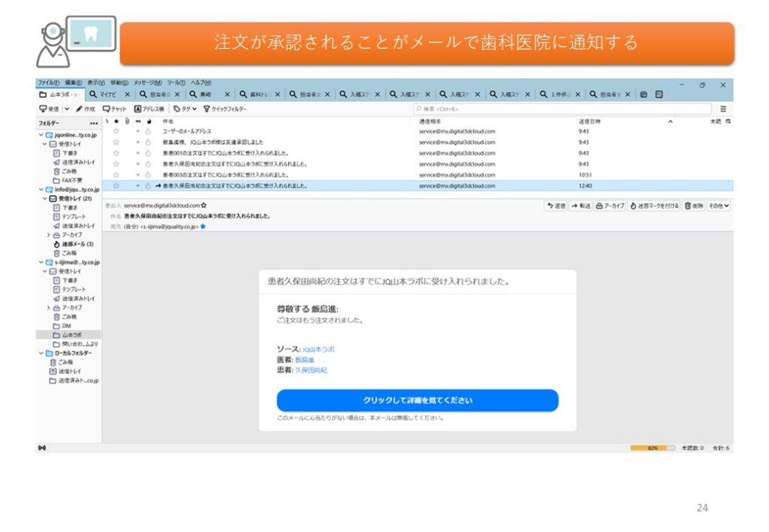Open the メッセージ menu in the menu bar
Image resolution: width=769 pixels, height=532 pixels.
pos(145,83)
